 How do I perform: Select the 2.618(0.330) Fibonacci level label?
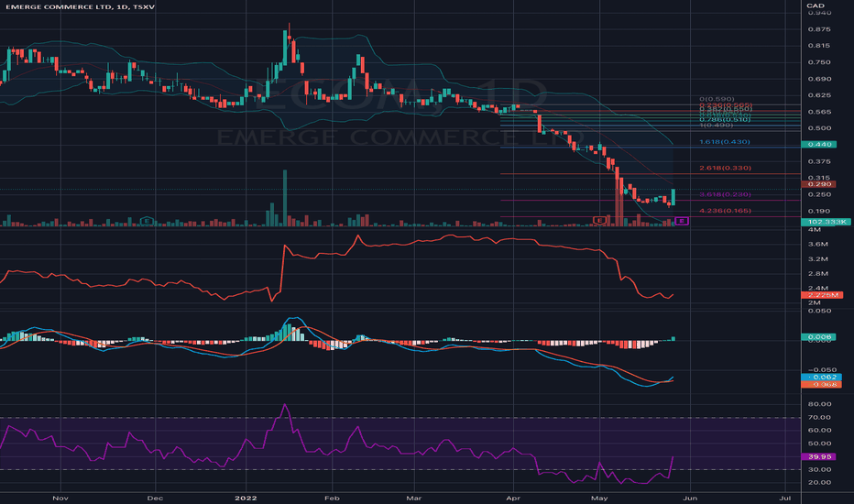[725, 168]
